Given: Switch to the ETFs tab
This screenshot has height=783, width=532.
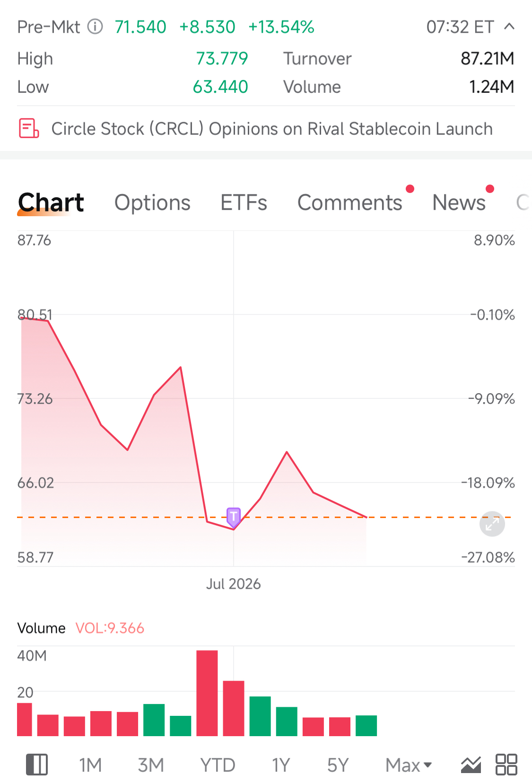Looking at the screenshot, I should (244, 202).
